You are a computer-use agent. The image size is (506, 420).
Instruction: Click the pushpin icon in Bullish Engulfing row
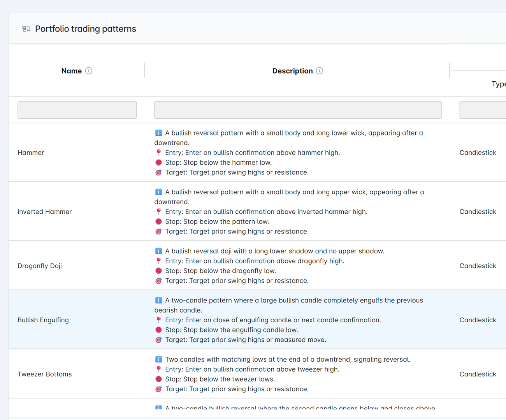[x=158, y=320]
